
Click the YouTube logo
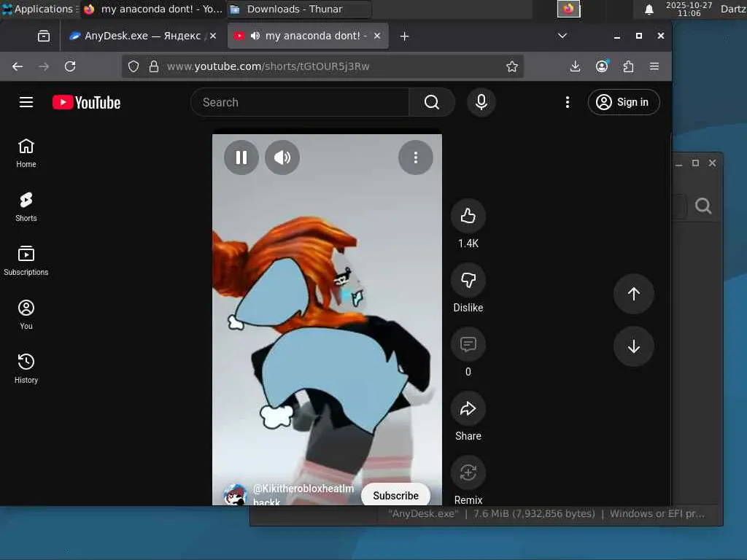[x=86, y=102]
